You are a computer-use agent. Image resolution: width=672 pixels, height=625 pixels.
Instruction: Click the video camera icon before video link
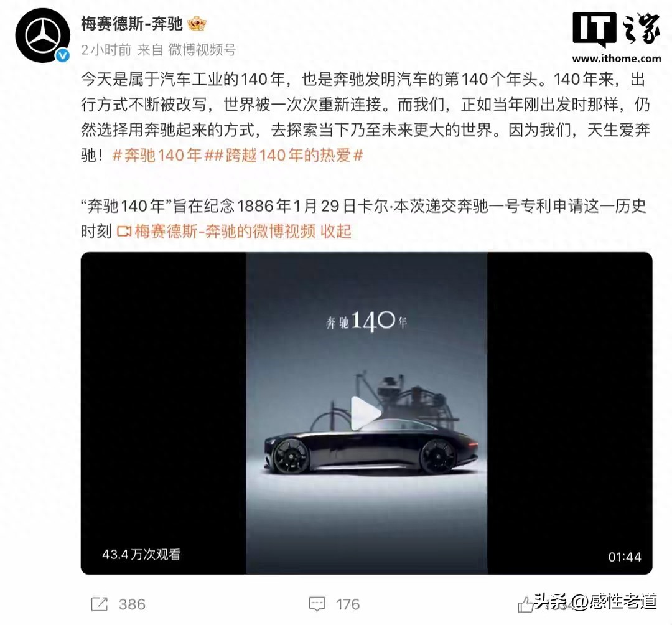tap(124, 232)
